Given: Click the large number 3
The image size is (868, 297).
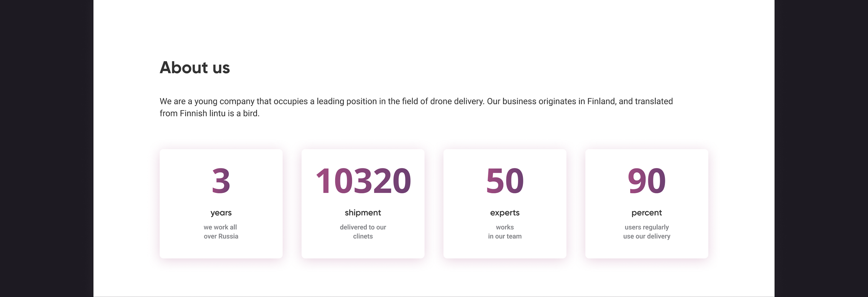Looking at the screenshot, I should click(221, 181).
